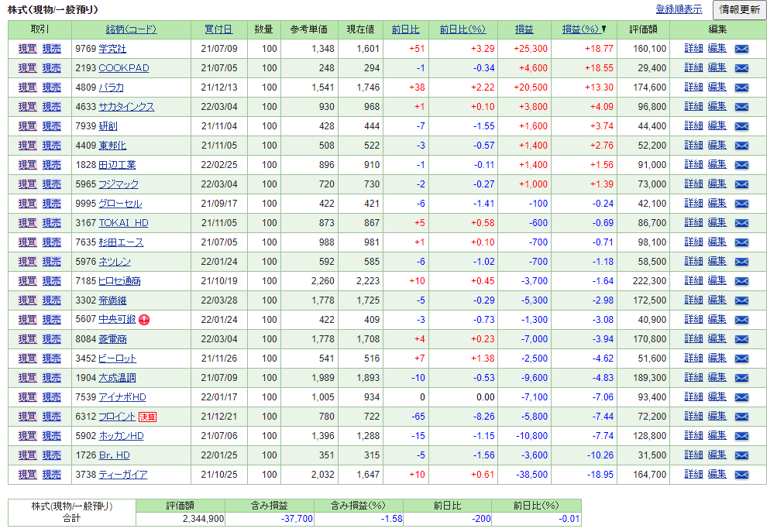Click 編集 in the 帝繊維 row

click(717, 300)
